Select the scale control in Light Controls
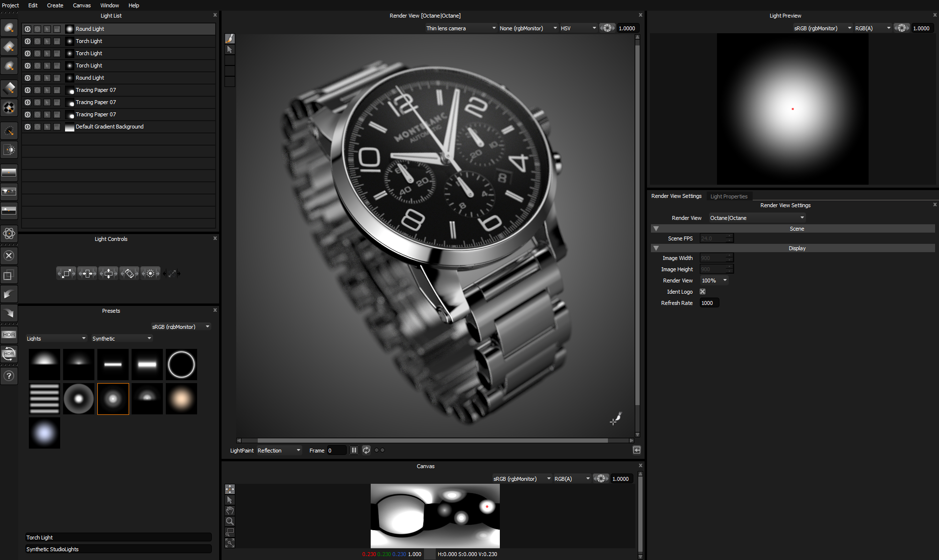This screenshot has width=939, height=560. pyautogui.click(x=67, y=274)
